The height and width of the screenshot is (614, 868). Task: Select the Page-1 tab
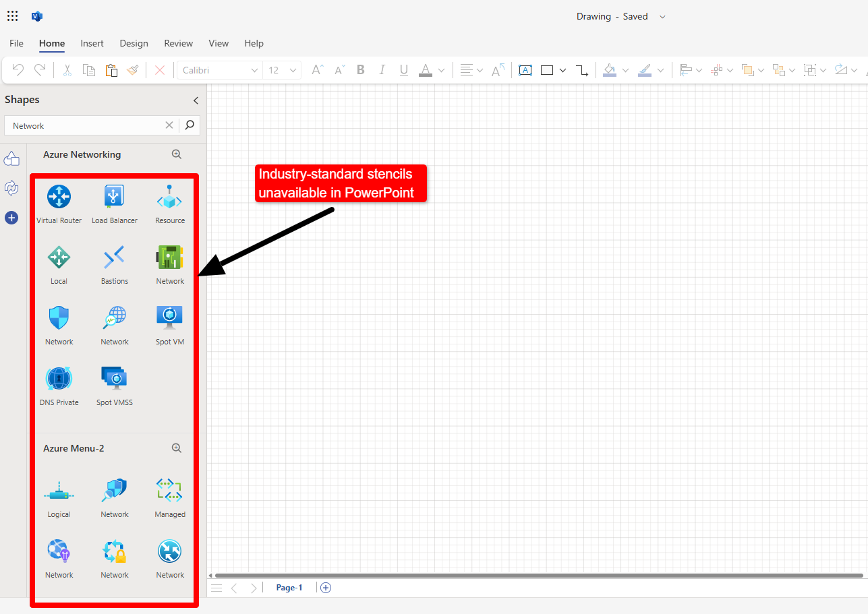coord(289,588)
